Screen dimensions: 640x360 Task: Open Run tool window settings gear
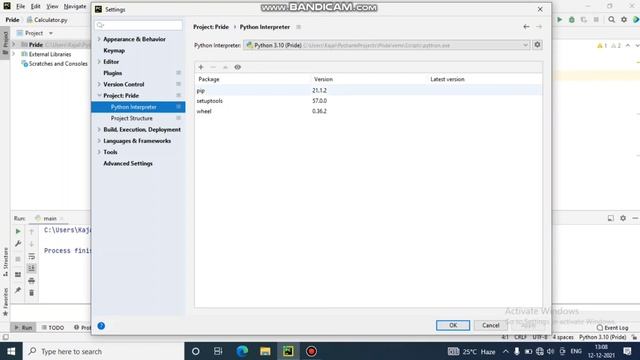pyautogui.click(x=623, y=218)
